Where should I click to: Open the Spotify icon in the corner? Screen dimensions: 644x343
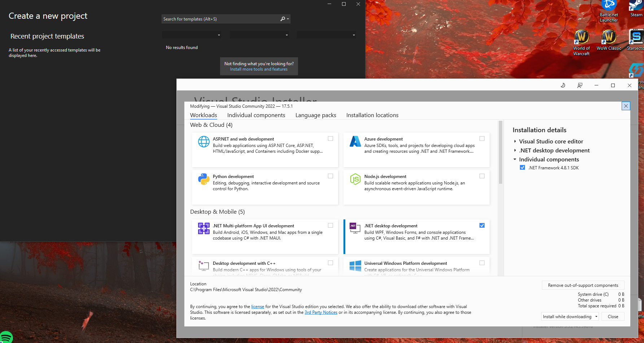pos(6,337)
